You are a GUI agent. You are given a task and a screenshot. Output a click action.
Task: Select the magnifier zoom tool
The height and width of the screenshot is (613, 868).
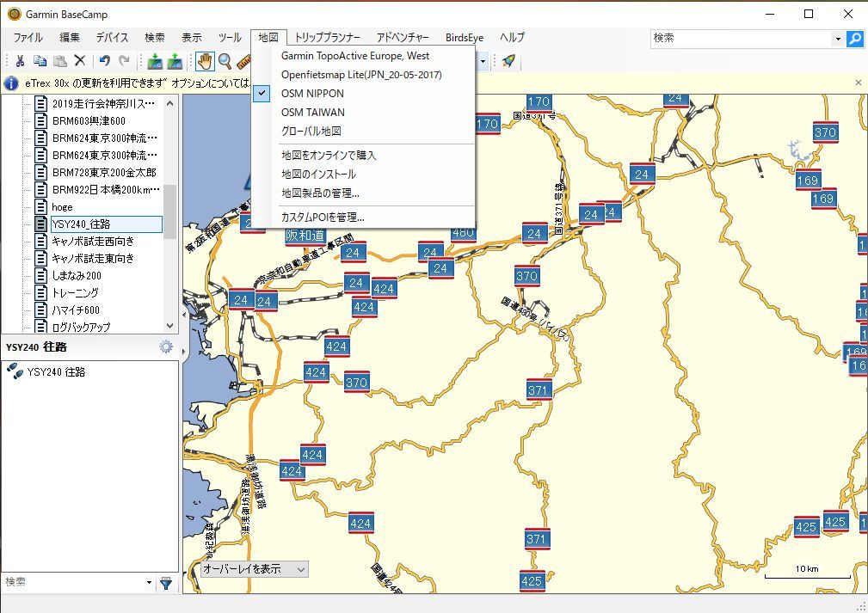225,60
